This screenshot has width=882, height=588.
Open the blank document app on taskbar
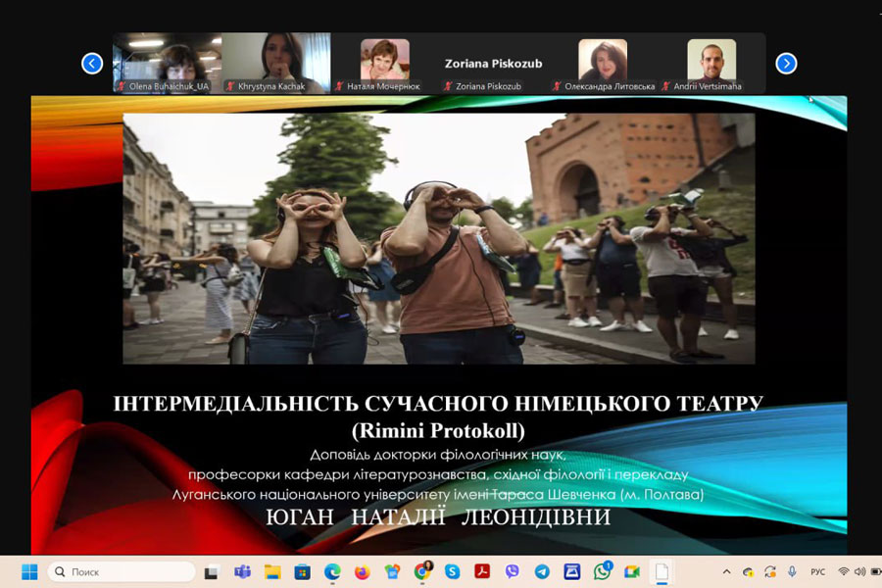click(662, 572)
